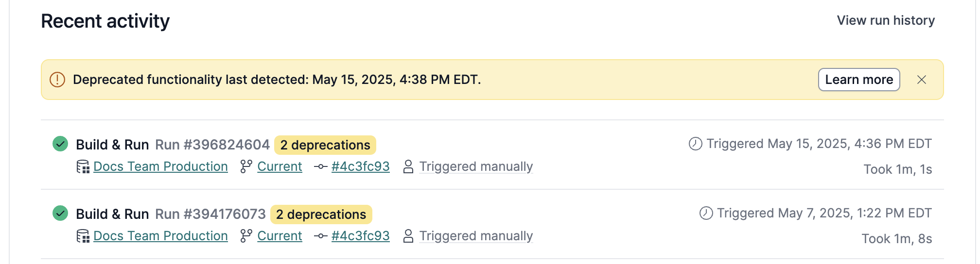Open the Build & Run title of Run #396824604
Viewport: 980px width, 264px height.
click(x=112, y=145)
